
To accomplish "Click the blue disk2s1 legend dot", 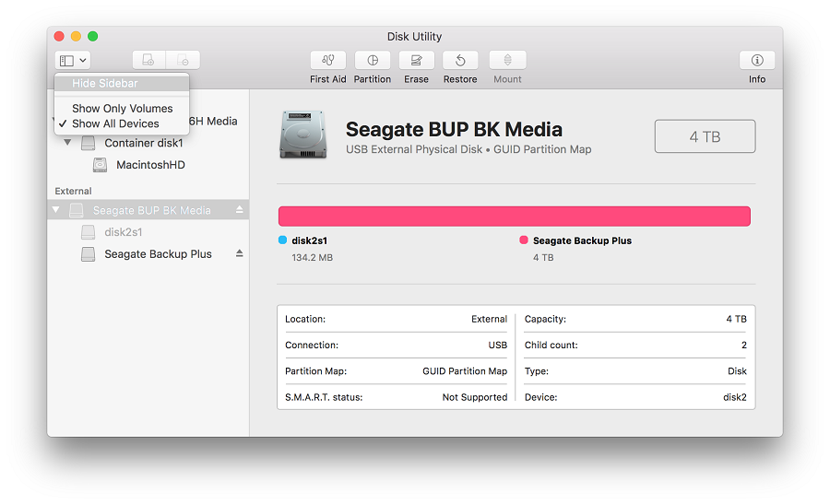I will 283,240.
